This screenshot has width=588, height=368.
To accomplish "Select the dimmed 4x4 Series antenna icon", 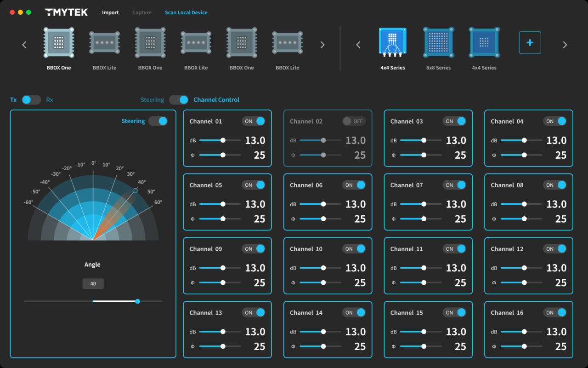I will pos(484,42).
